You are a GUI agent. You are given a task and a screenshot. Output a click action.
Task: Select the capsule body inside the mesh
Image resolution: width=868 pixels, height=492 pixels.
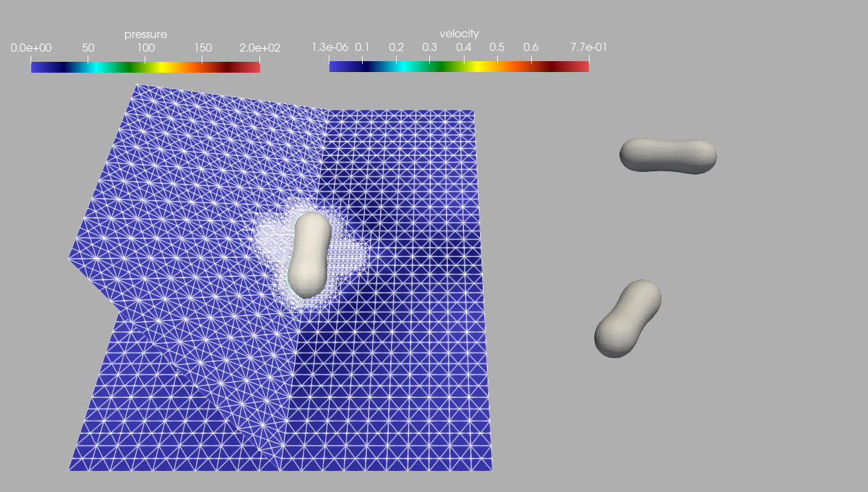(309, 255)
